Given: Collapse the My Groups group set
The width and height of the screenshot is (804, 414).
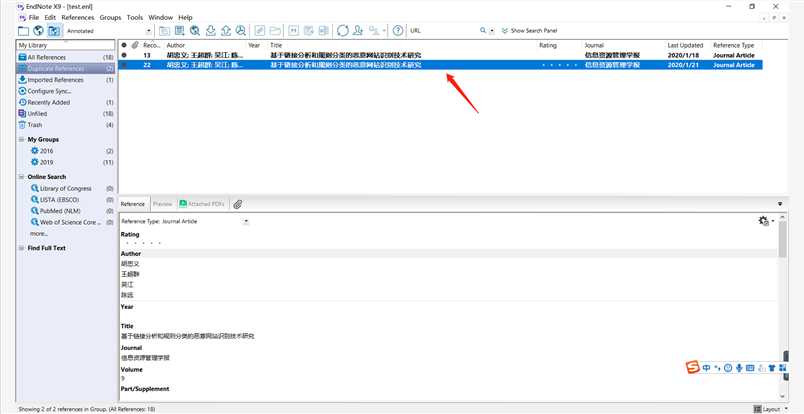Looking at the screenshot, I should coord(22,140).
